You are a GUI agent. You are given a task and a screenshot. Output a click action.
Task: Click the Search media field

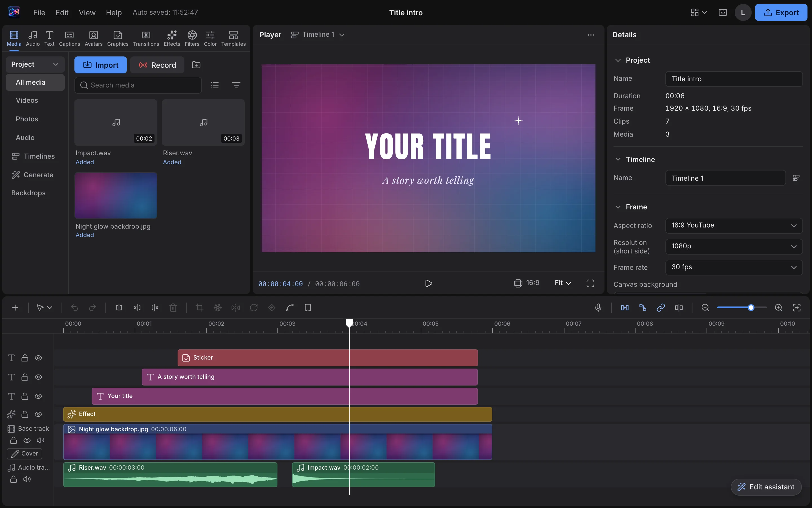(x=138, y=85)
